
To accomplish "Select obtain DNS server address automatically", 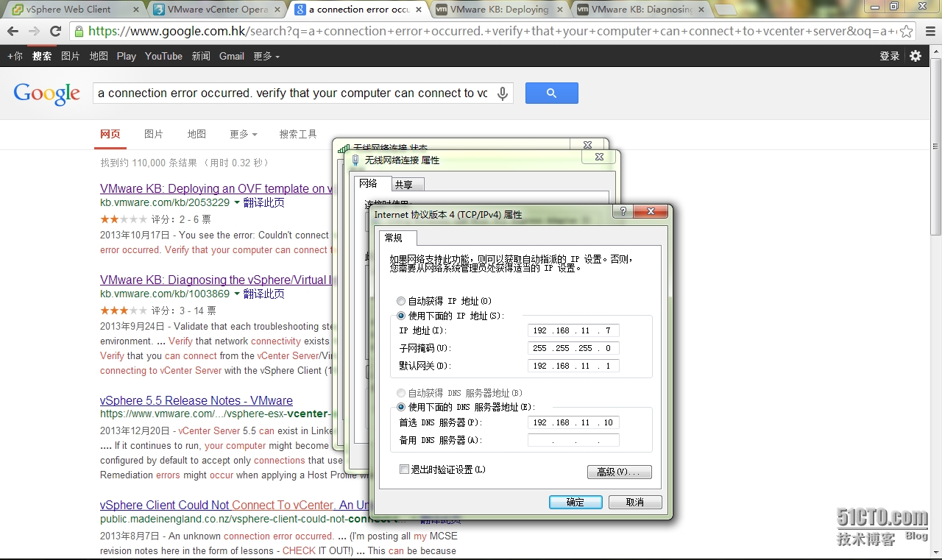I will tap(401, 393).
